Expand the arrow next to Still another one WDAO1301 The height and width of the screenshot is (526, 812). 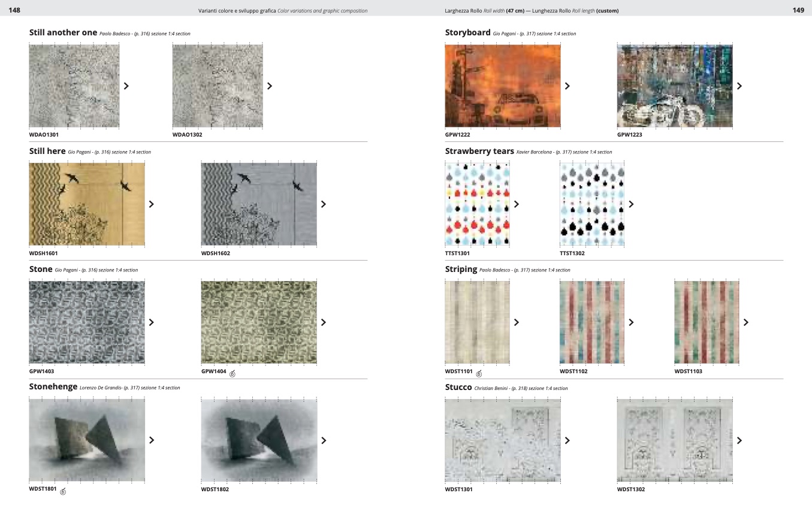point(126,86)
